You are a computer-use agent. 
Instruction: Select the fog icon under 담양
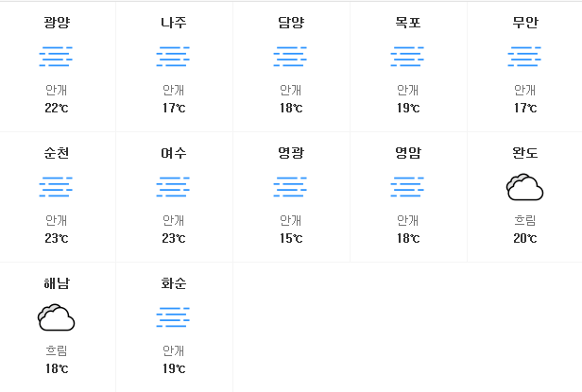pos(290,57)
